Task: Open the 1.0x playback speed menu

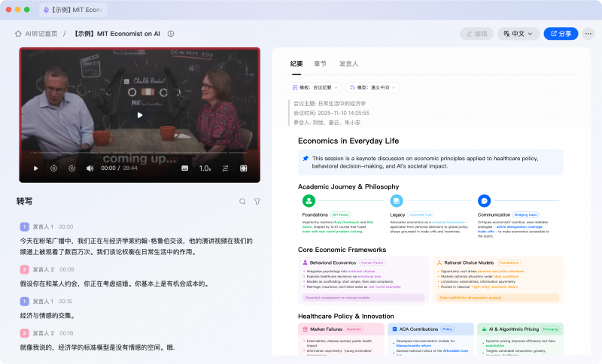Action: (205, 168)
